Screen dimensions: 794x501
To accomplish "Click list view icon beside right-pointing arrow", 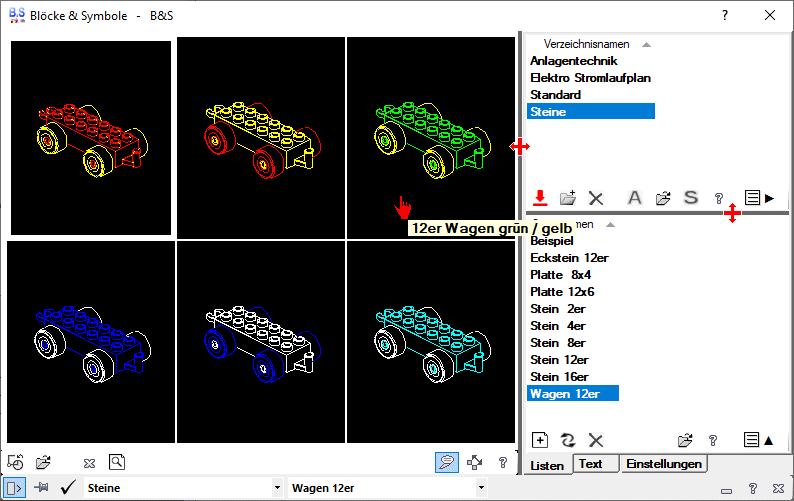I will pos(752,198).
